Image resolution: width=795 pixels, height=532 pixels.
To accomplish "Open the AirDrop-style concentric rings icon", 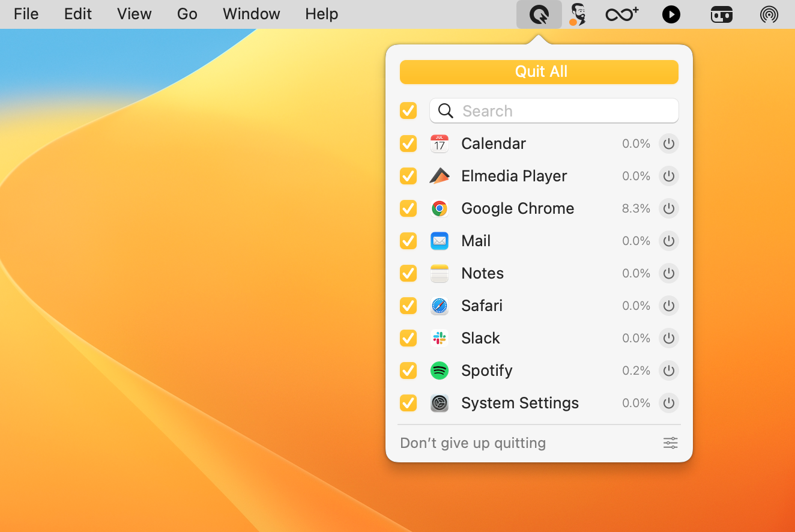I will click(769, 14).
